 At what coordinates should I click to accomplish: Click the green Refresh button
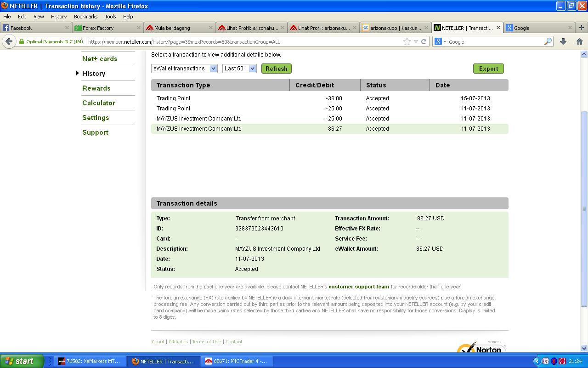(x=276, y=69)
